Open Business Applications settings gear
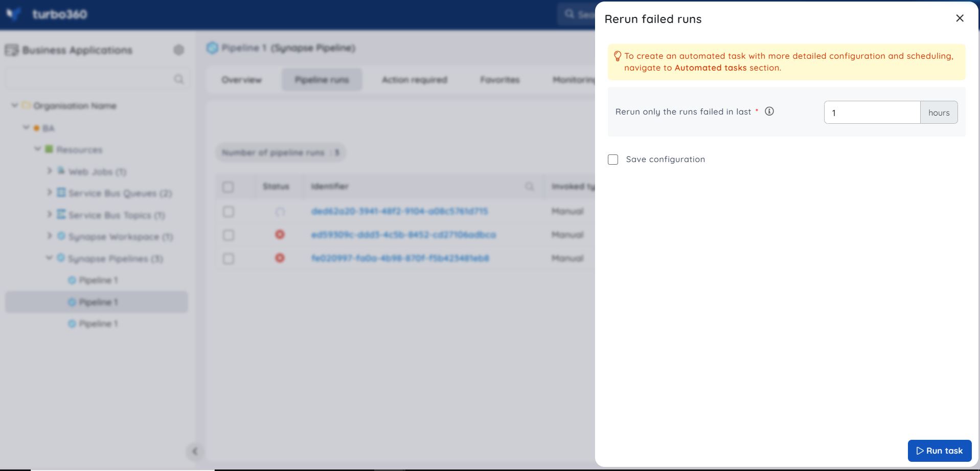This screenshot has width=980, height=471. [x=178, y=50]
